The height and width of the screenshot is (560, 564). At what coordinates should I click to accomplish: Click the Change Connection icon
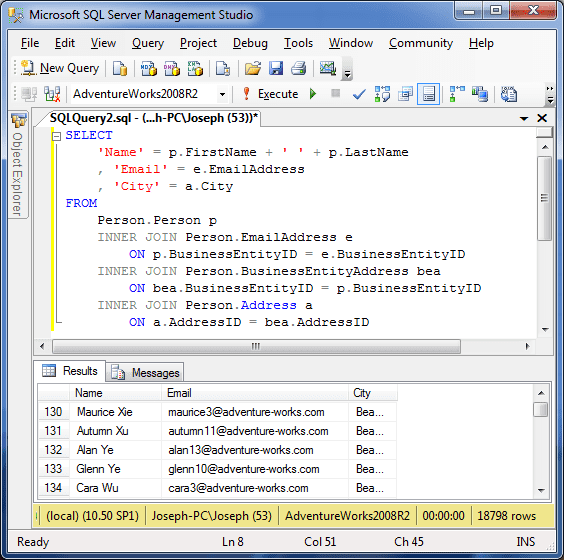[x=52, y=94]
